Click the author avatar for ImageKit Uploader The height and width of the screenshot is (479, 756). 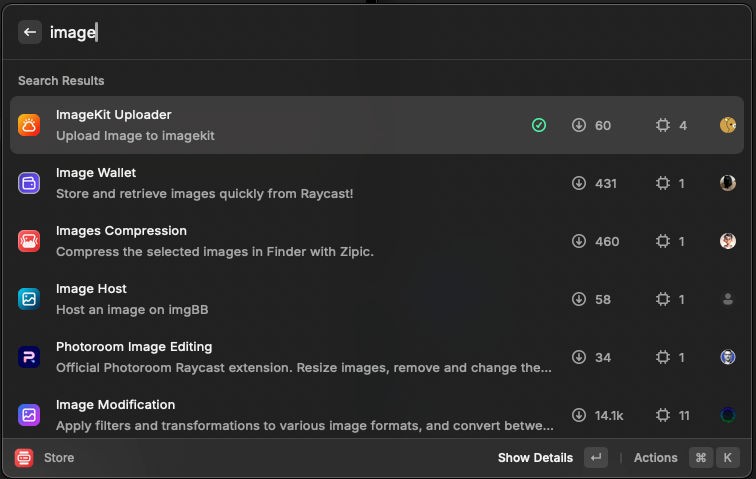click(x=728, y=125)
